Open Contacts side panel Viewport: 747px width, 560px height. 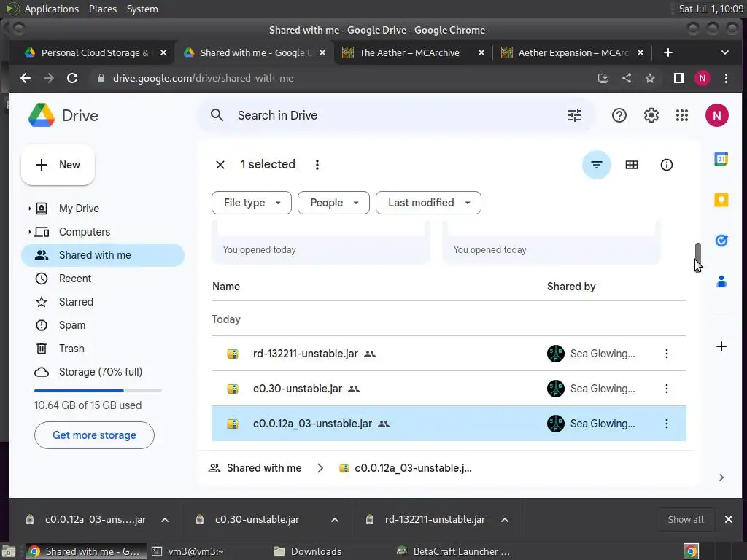click(721, 281)
